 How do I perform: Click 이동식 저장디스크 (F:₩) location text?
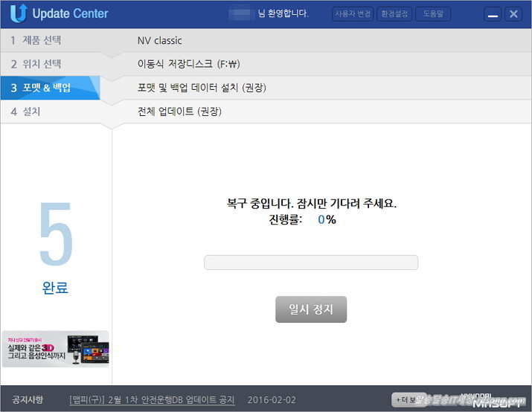189,64
